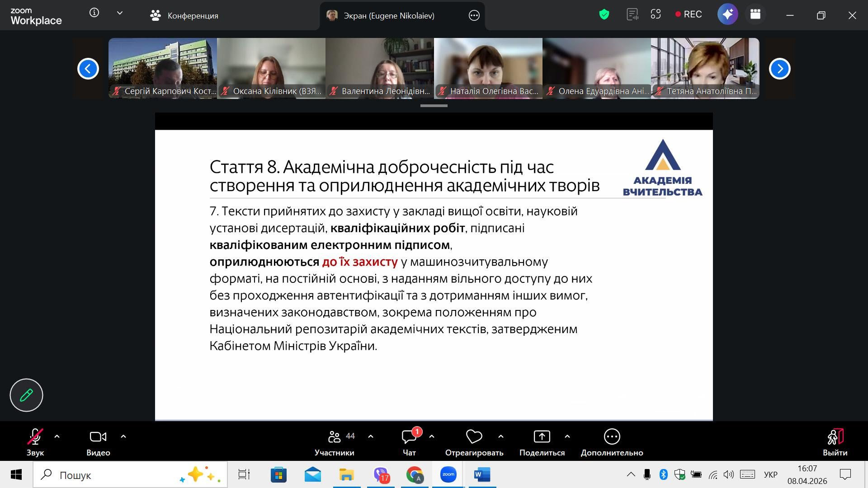The image size is (868, 488).
Task: Select Олена Едуардівна video thumbnail
Action: (597, 68)
